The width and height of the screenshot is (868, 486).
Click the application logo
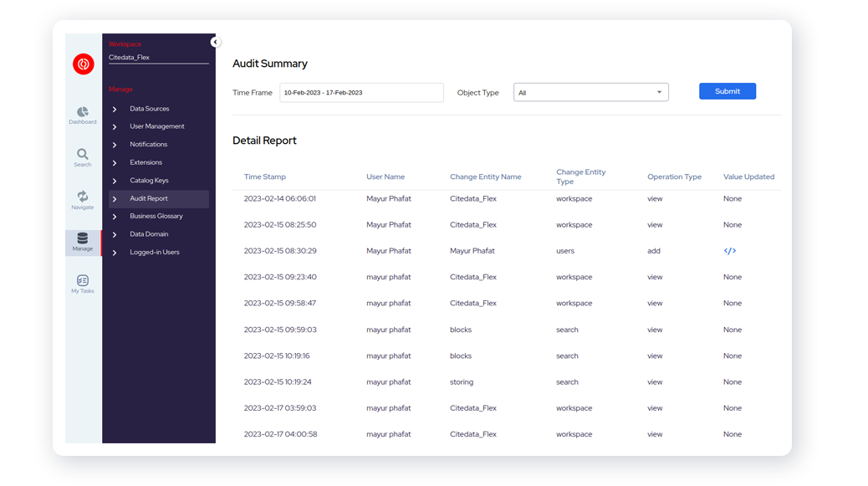(x=83, y=64)
